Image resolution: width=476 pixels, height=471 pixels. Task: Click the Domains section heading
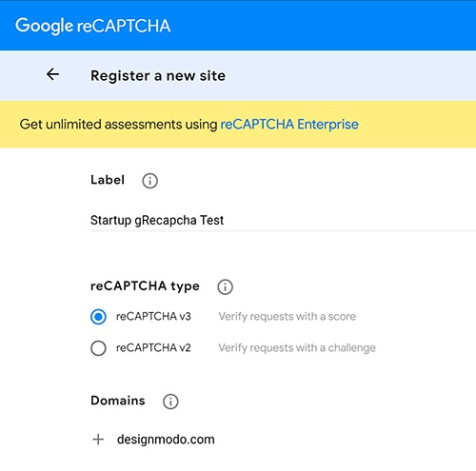[118, 401]
